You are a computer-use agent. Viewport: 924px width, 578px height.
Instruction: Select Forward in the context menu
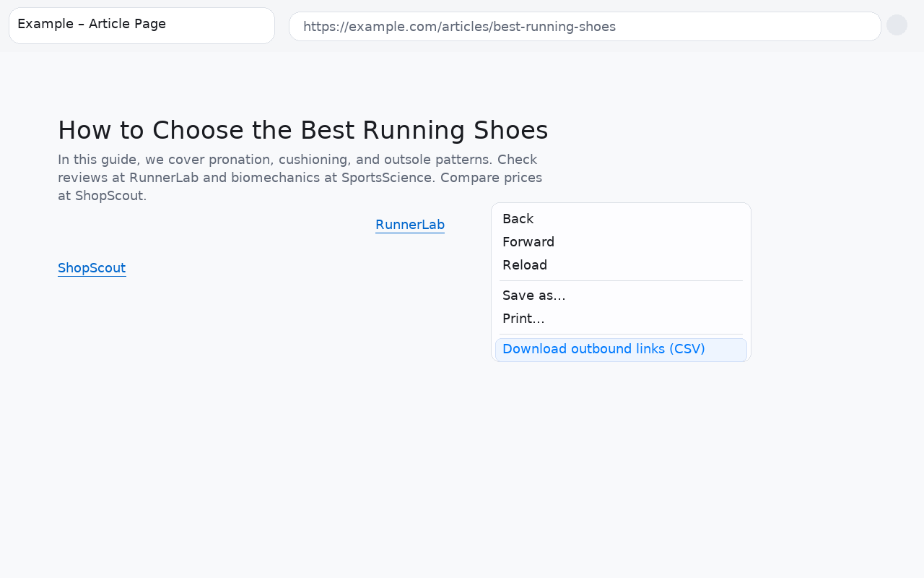pyautogui.click(x=528, y=241)
